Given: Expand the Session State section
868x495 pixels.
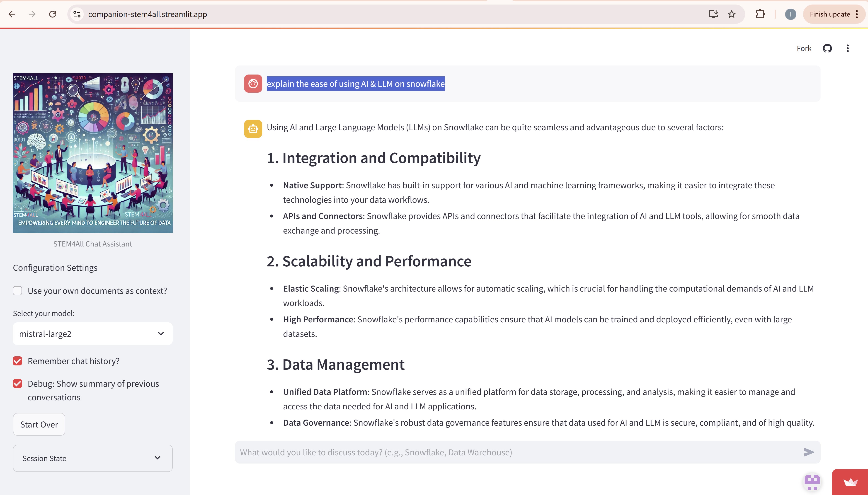Looking at the screenshot, I should [92, 458].
